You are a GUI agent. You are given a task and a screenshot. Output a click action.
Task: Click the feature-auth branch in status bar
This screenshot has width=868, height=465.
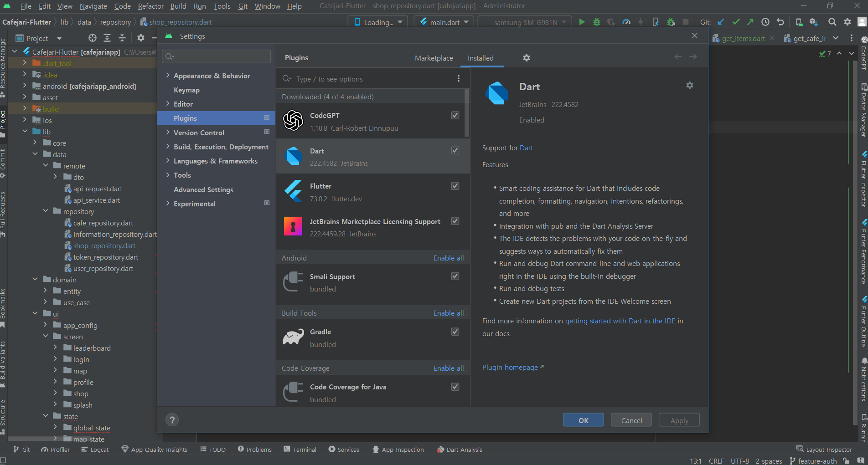point(813,461)
